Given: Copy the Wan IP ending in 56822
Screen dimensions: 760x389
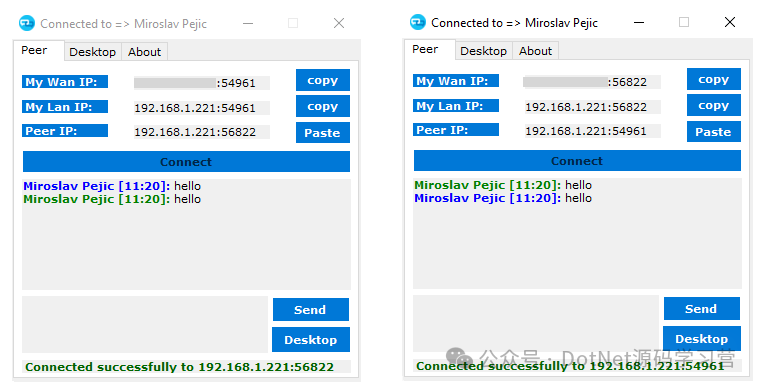Looking at the screenshot, I should tap(713, 79).
